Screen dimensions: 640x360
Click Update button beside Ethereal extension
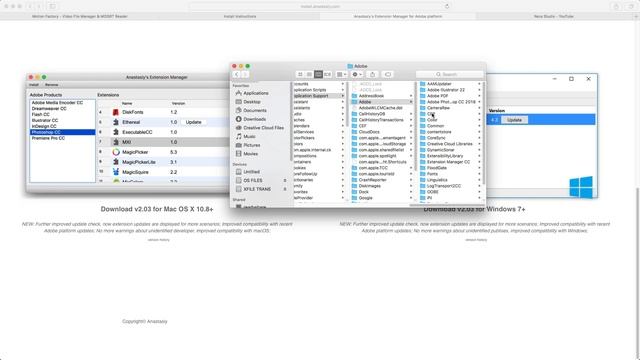(193, 122)
